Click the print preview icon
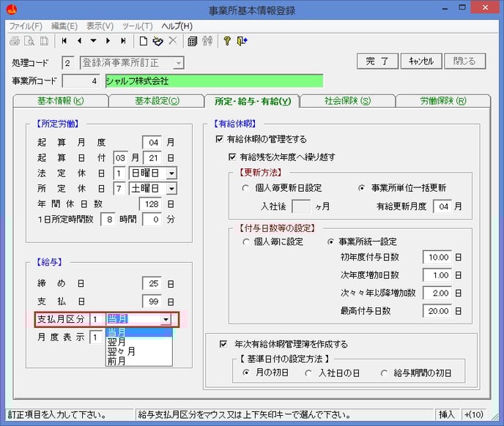The width and height of the screenshot is (504, 426). click(29, 41)
